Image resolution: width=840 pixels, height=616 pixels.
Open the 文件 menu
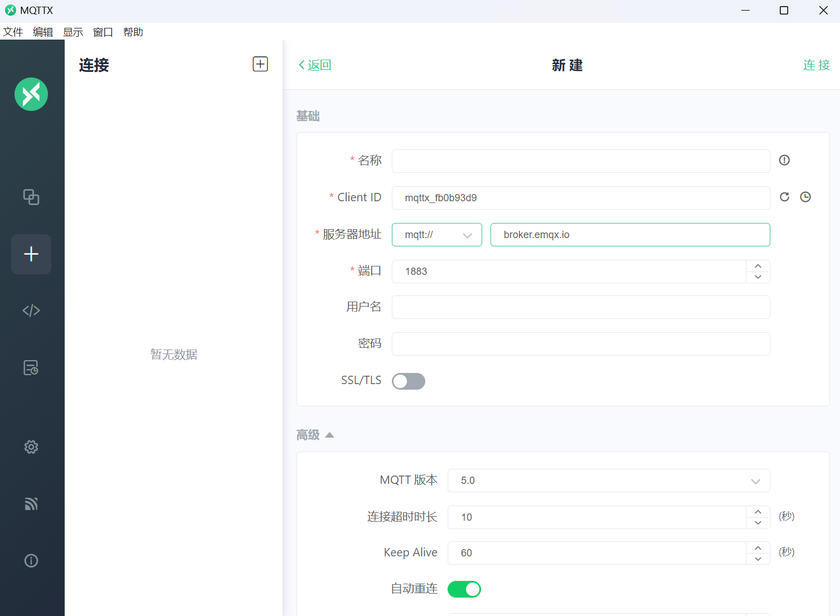13,32
